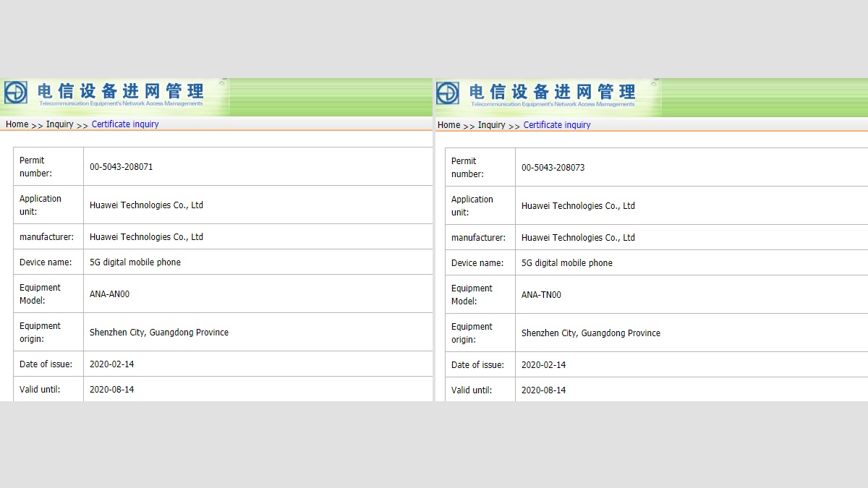Go to Inquiry breadcrumb in the left page

(59, 124)
